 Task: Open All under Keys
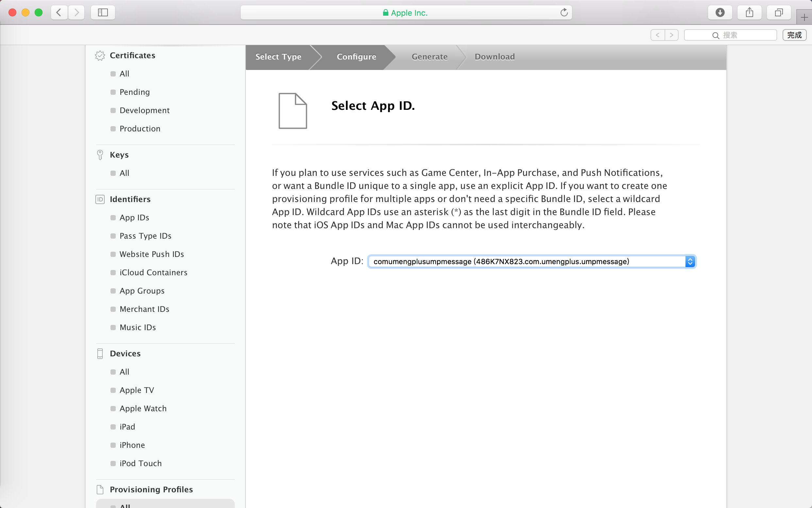124,173
